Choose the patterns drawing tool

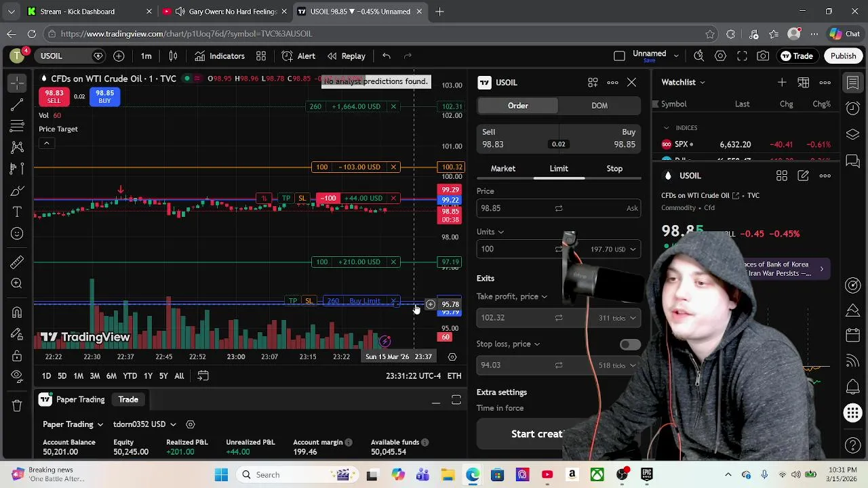17,147
